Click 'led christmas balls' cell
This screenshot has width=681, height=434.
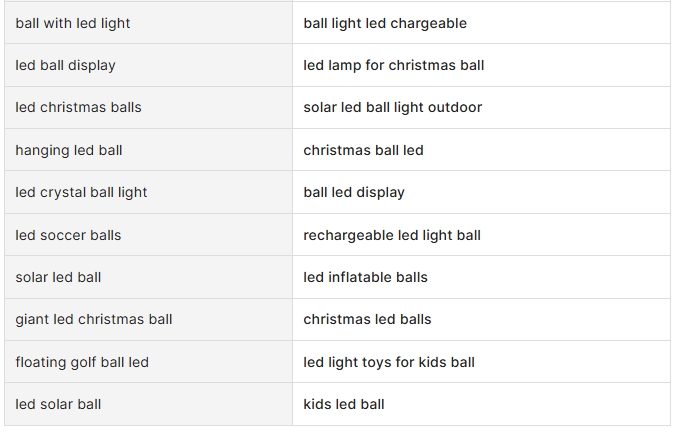coord(149,107)
